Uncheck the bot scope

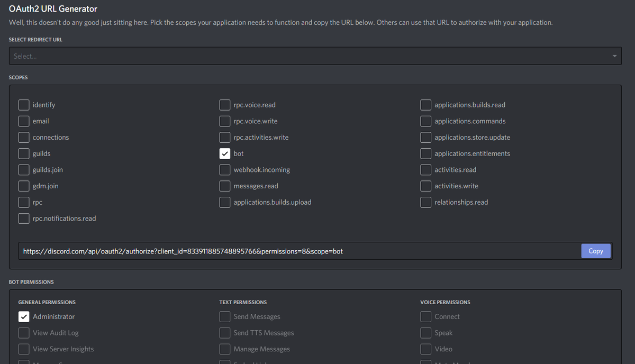coord(225,153)
